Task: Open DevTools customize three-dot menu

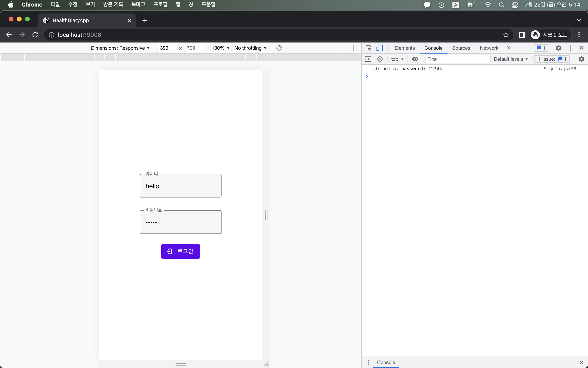Action: point(570,48)
